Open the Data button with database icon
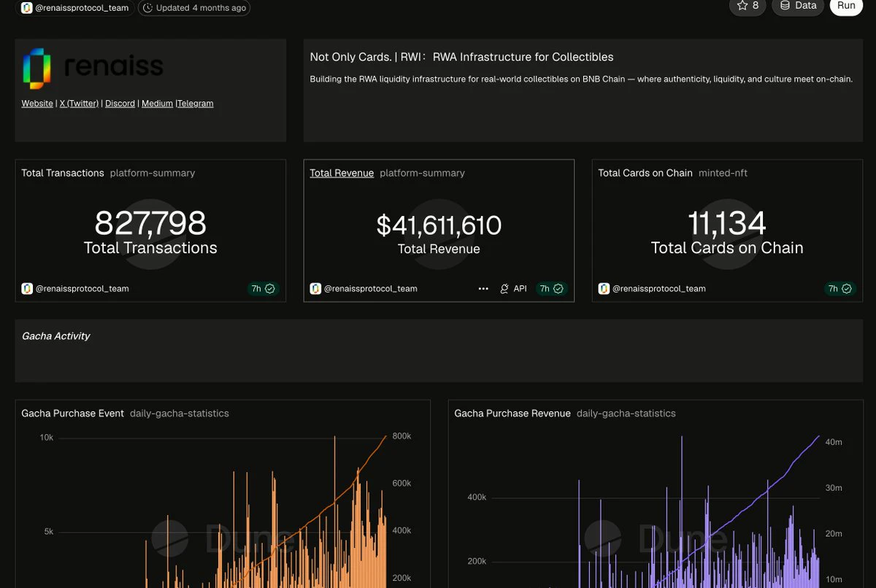This screenshot has width=876, height=588. 798,6
